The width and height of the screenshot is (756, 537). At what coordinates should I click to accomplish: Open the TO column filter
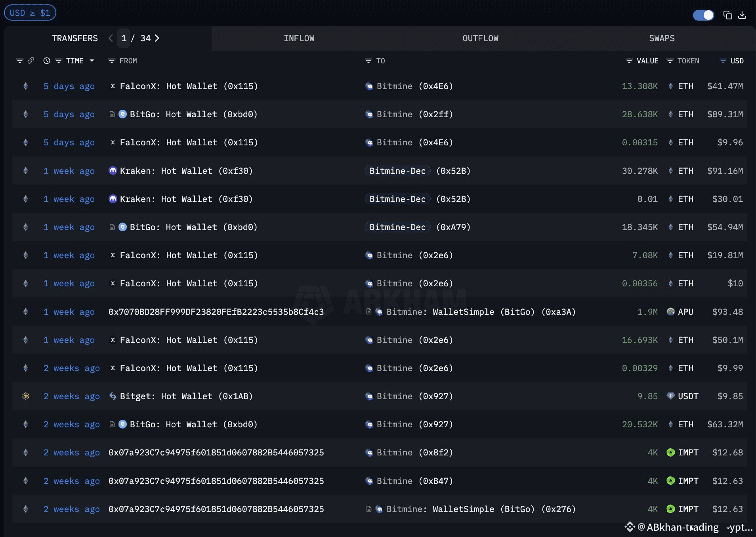click(x=368, y=61)
